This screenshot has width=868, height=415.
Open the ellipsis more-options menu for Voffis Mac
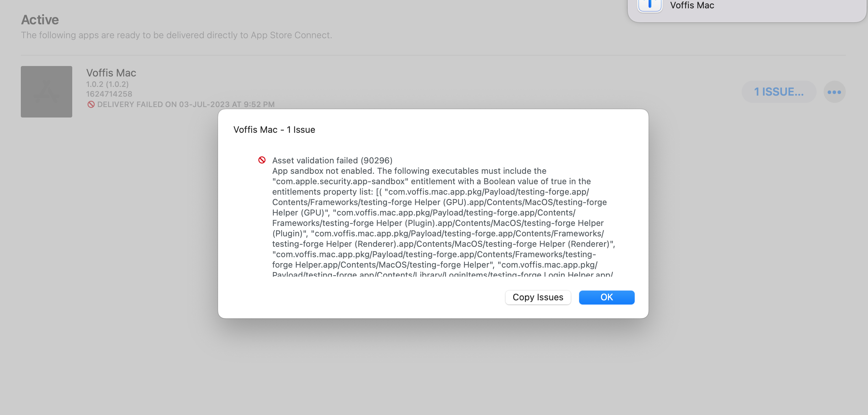pos(834,91)
